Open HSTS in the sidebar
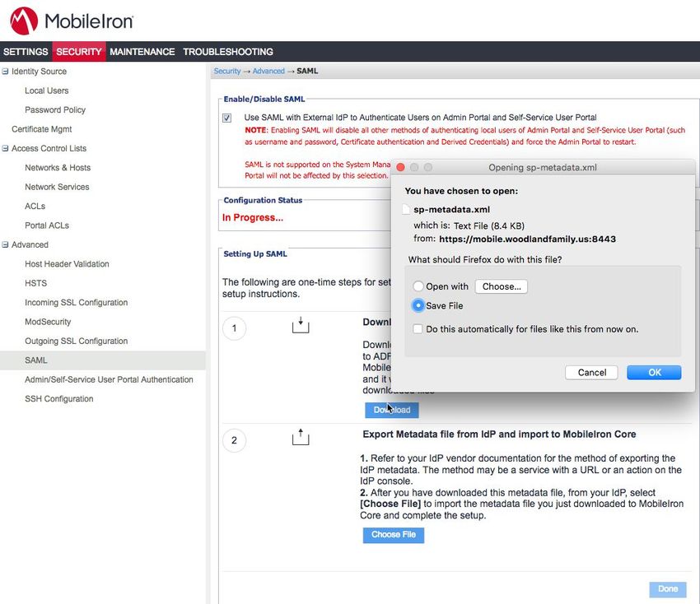Image resolution: width=700 pixels, height=604 pixels. click(35, 283)
